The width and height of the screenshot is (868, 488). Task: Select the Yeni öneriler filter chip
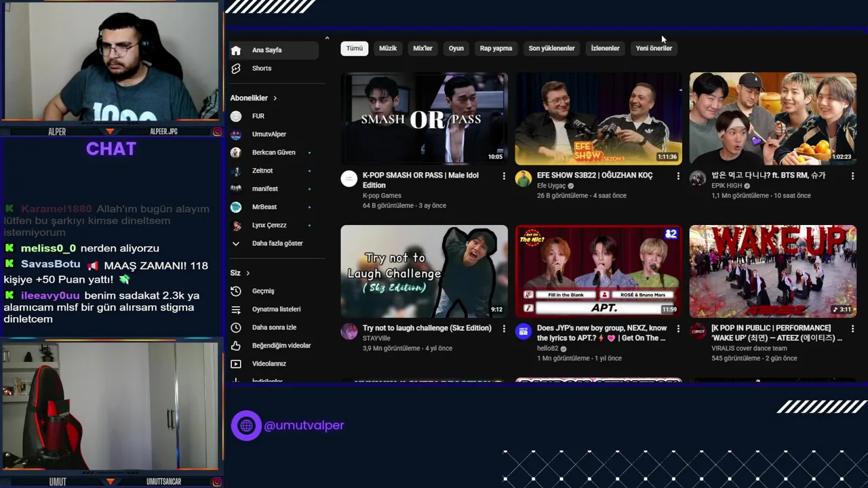tap(654, 48)
